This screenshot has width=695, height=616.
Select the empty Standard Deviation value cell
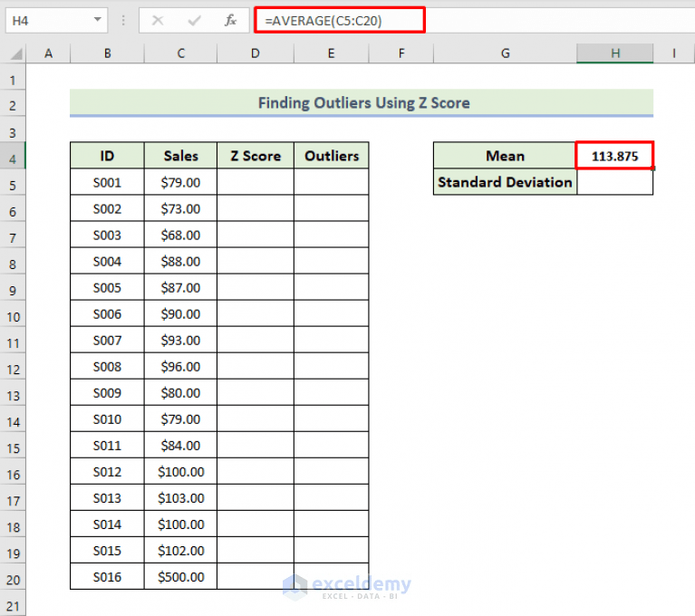615,182
